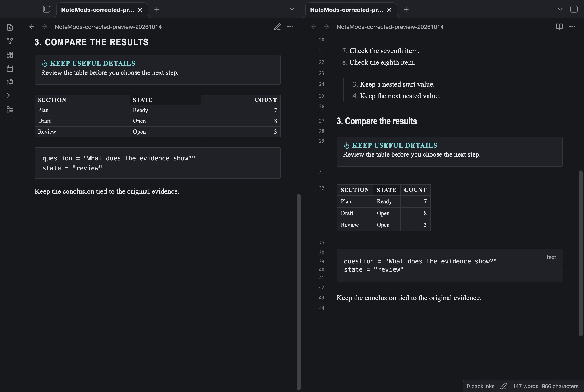
Task: Navigate forward in right pane
Action: click(326, 27)
